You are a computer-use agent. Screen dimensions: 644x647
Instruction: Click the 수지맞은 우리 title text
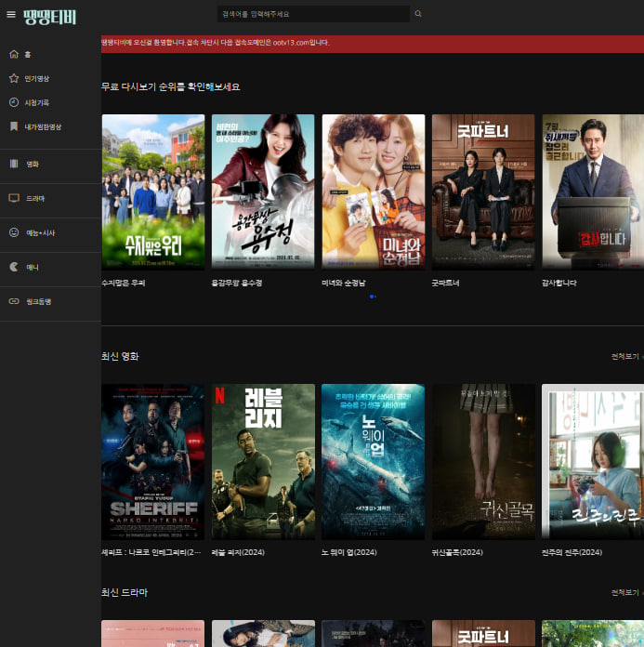[124, 283]
